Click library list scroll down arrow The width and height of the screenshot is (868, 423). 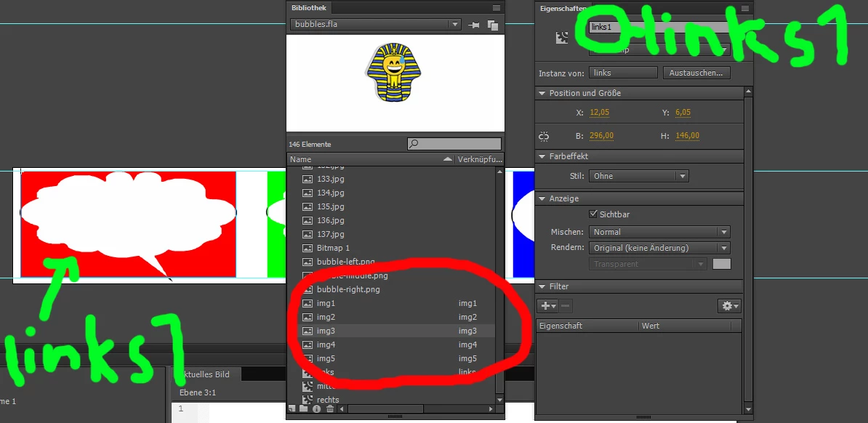500,400
